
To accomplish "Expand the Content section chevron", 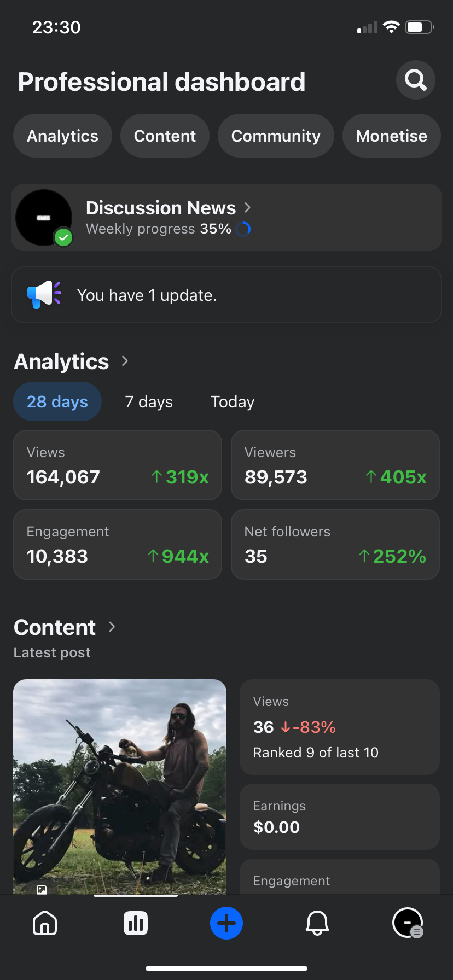I will (112, 627).
